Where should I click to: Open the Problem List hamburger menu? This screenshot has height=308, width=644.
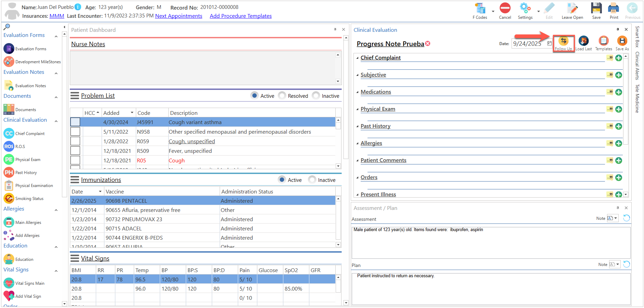pyautogui.click(x=75, y=96)
